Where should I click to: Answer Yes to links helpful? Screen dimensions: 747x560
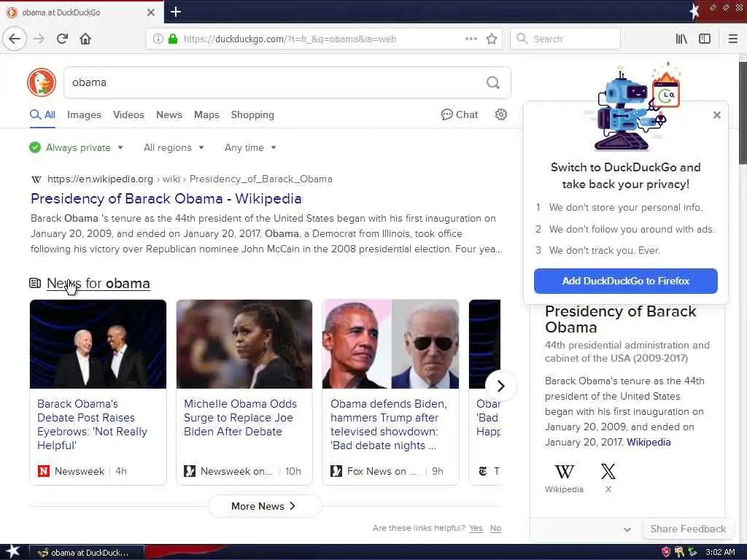tap(476, 528)
